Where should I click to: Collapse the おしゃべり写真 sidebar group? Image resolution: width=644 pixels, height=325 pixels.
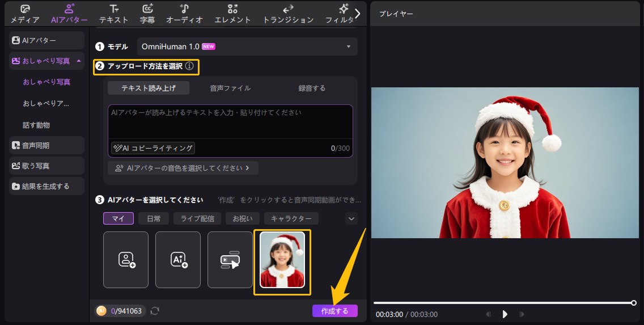[x=79, y=61]
